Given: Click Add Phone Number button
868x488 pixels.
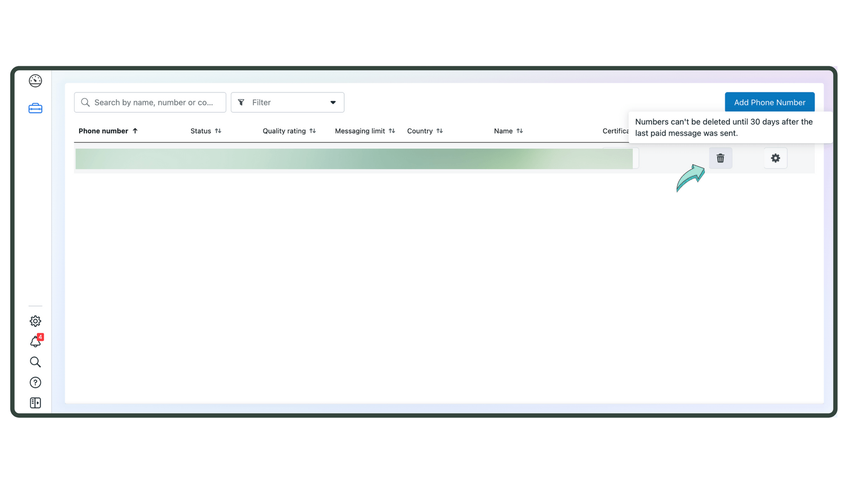Looking at the screenshot, I should [x=769, y=102].
